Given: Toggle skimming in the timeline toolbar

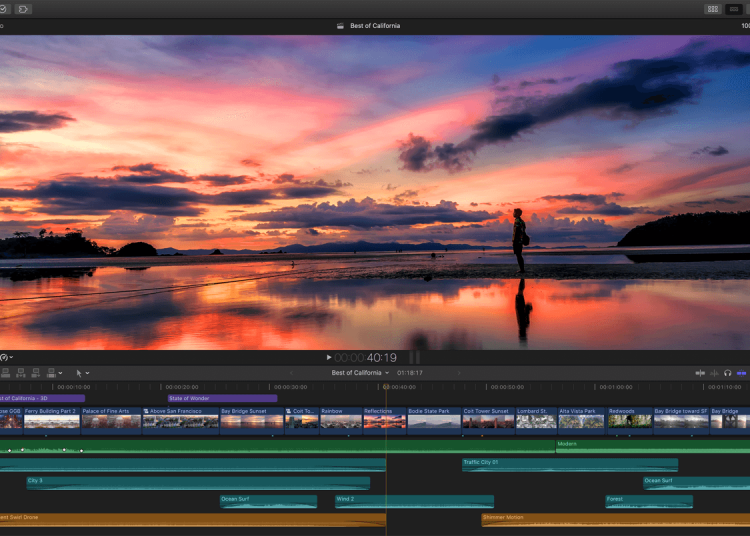Looking at the screenshot, I should [x=700, y=373].
